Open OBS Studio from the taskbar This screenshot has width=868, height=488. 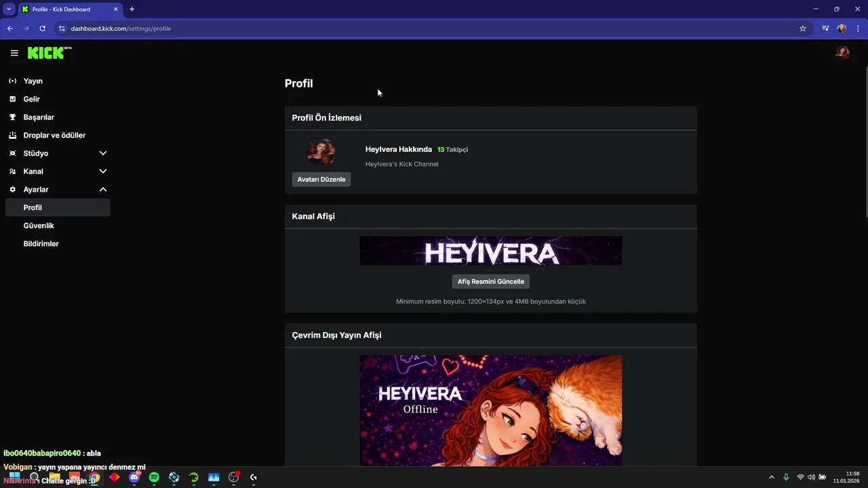click(x=234, y=477)
